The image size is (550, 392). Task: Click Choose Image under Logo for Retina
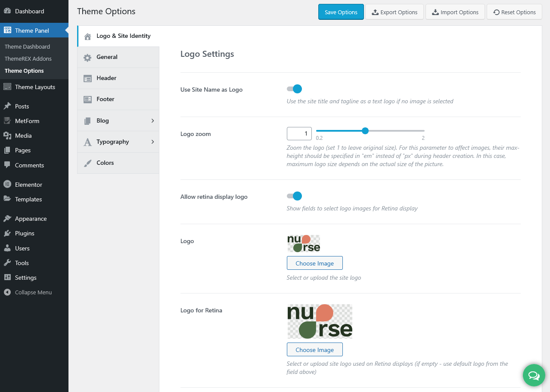pyautogui.click(x=314, y=350)
